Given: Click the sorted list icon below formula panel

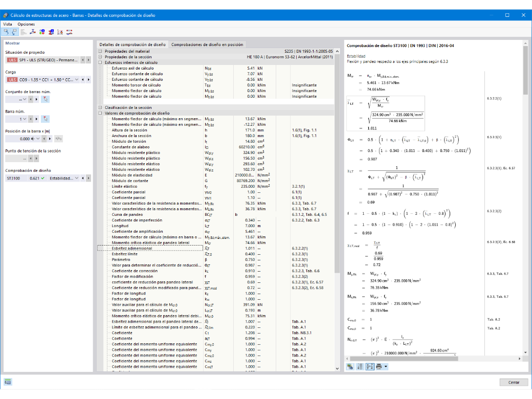Looking at the screenshot, I should pyautogui.click(x=360, y=366).
